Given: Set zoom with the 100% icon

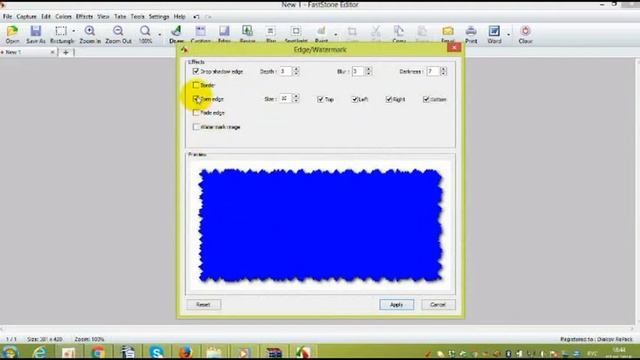Looking at the screenshot, I should [x=145, y=34].
